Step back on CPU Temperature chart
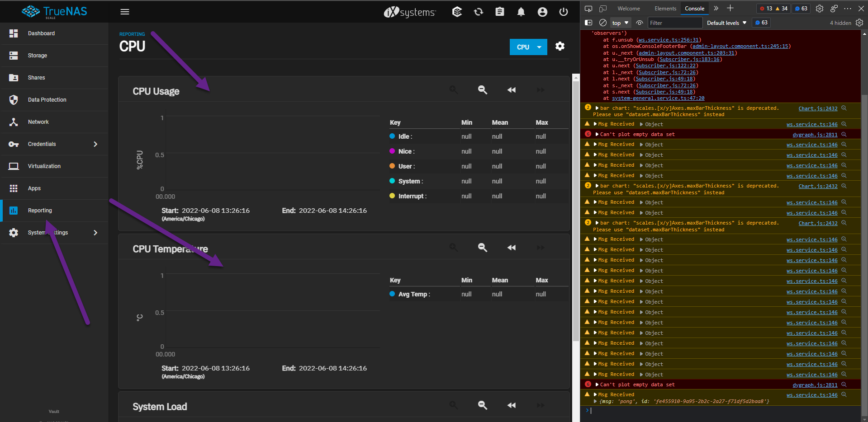This screenshot has height=422, width=868. coord(512,248)
